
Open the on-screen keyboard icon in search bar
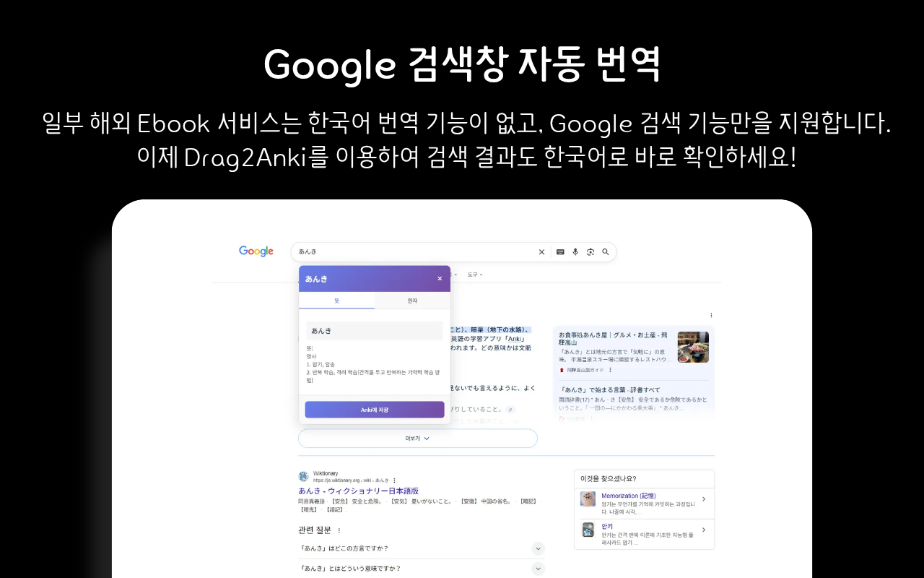coord(560,252)
